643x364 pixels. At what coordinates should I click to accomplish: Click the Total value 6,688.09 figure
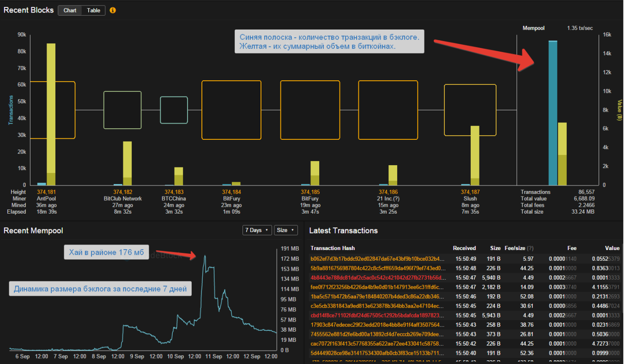coord(584,198)
